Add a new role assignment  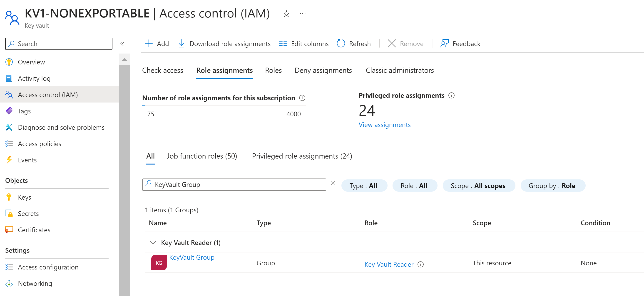[157, 43]
